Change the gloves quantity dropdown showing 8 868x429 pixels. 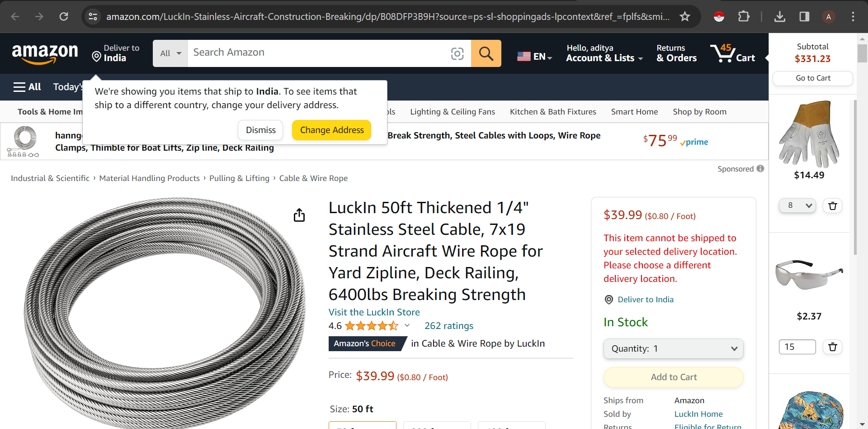797,205
